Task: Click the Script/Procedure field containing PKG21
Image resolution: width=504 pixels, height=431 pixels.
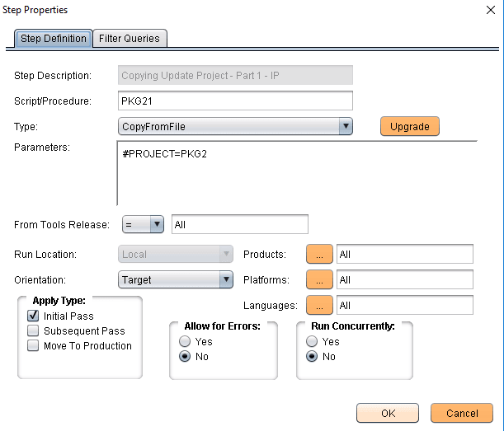Action: (235, 101)
